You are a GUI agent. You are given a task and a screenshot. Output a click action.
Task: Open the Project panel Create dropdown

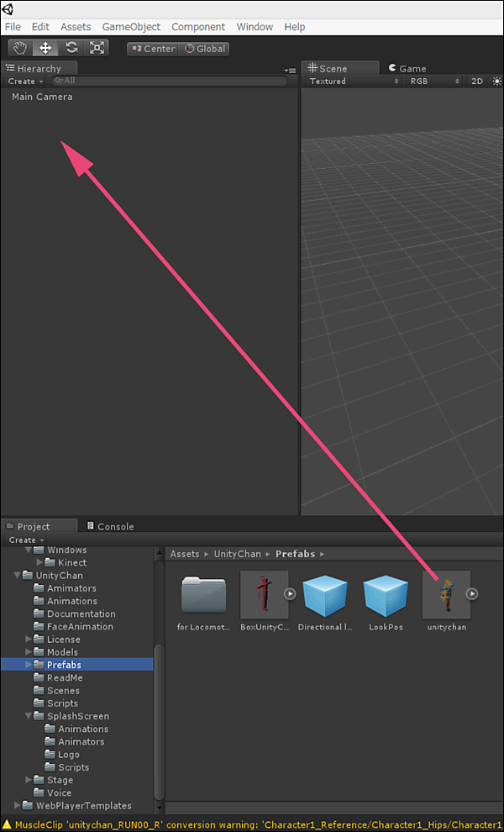[x=25, y=540]
